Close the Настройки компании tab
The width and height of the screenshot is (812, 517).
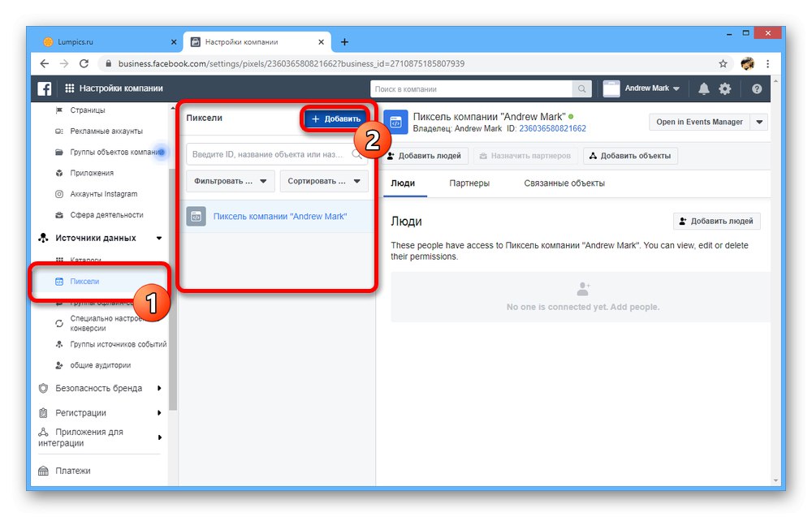321,42
